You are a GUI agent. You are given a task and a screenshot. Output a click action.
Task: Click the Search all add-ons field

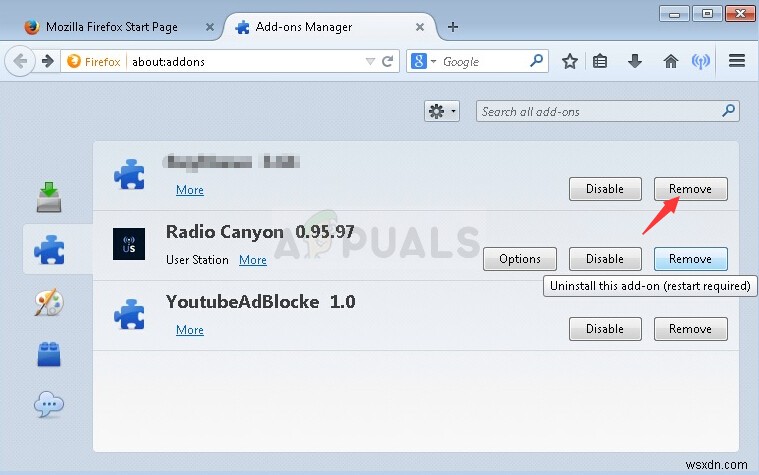pyautogui.click(x=607, y=111)
